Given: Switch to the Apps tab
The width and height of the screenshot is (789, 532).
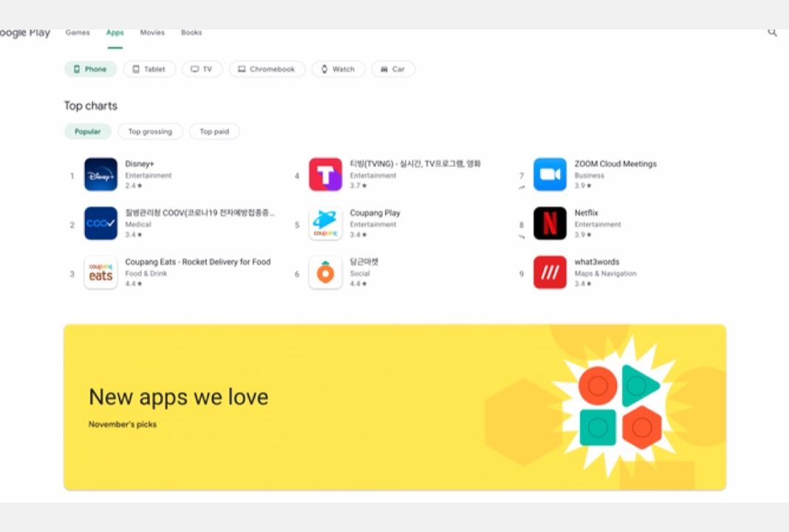Looking at the screenshot, I should [x=115, y=33].
